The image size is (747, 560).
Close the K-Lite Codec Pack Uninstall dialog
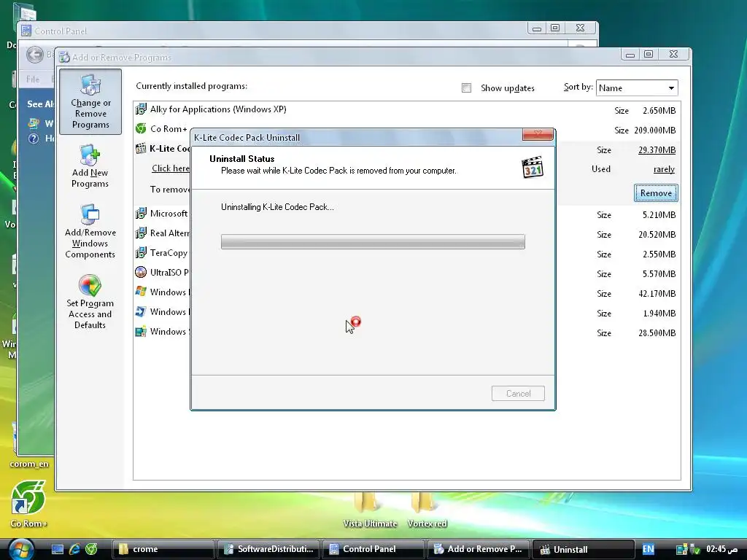coord(538,134)
